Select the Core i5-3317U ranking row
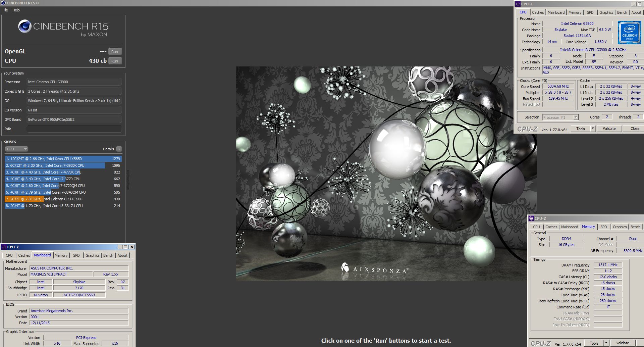This screenshot has height=347, width=644. click(x=63, y=206)
